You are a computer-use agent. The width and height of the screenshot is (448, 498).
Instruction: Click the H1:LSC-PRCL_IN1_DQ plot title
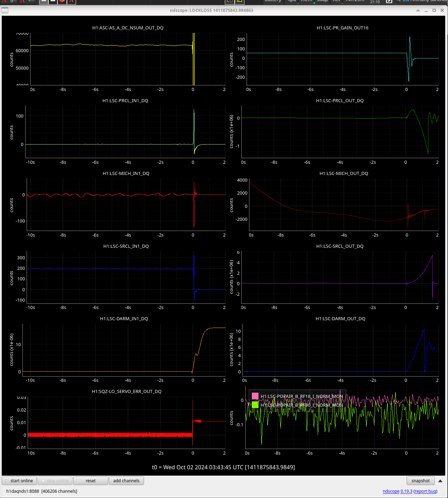point(125,101)
